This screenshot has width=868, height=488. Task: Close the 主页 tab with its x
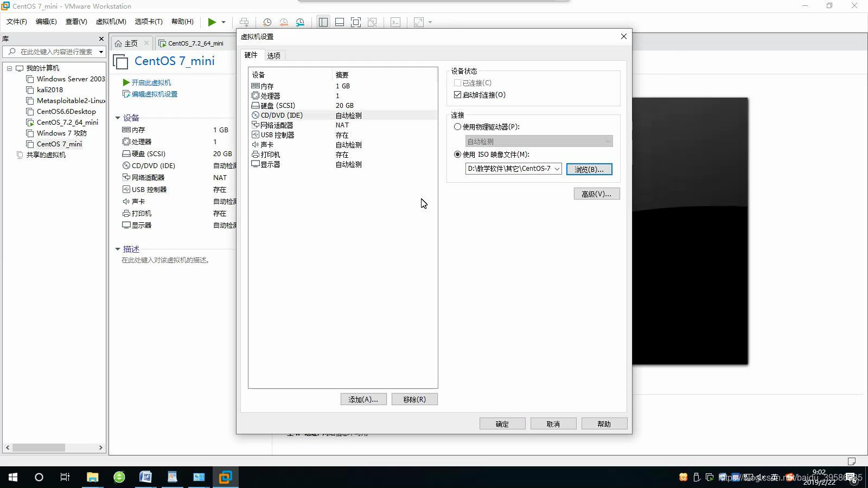click(146, 43)
